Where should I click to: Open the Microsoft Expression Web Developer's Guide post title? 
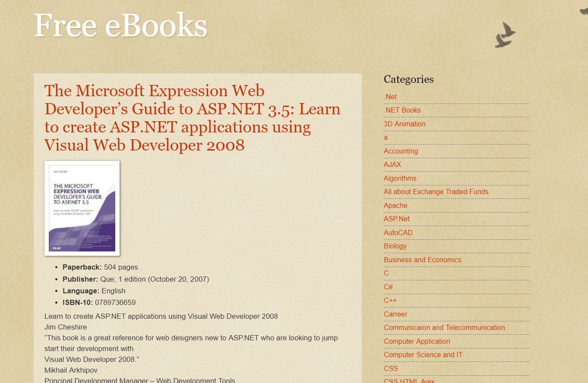pos(193,118)
